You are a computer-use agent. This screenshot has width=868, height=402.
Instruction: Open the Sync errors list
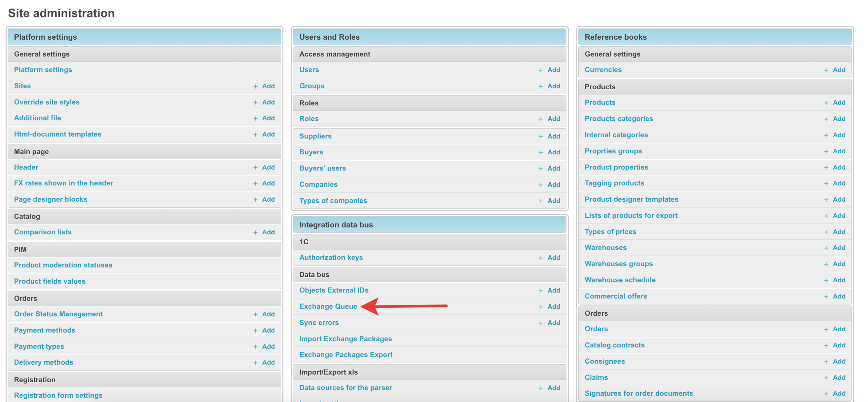(319, 322)
